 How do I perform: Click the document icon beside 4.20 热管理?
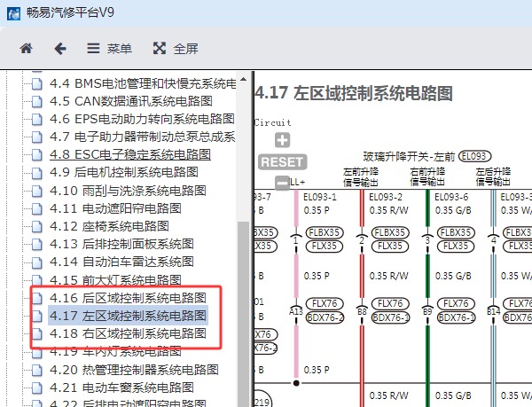point(37,370)
